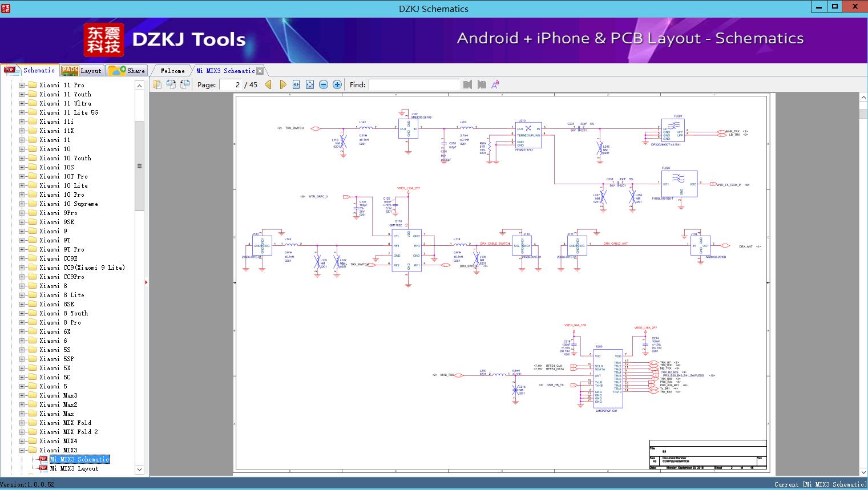
Task: Click the Xiaomi 5X folder icon
Action: click(33, 368)
